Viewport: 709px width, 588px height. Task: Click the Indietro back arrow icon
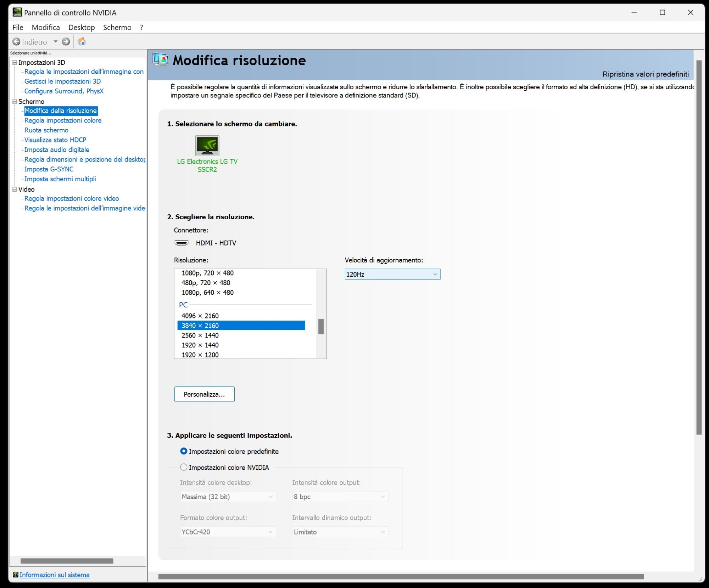tap(16, 42)
